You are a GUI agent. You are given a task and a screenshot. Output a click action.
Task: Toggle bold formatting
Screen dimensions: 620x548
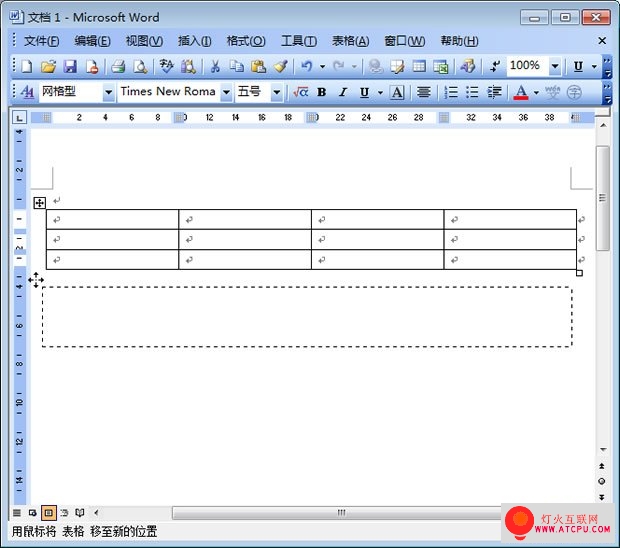(x=322, y=92)
